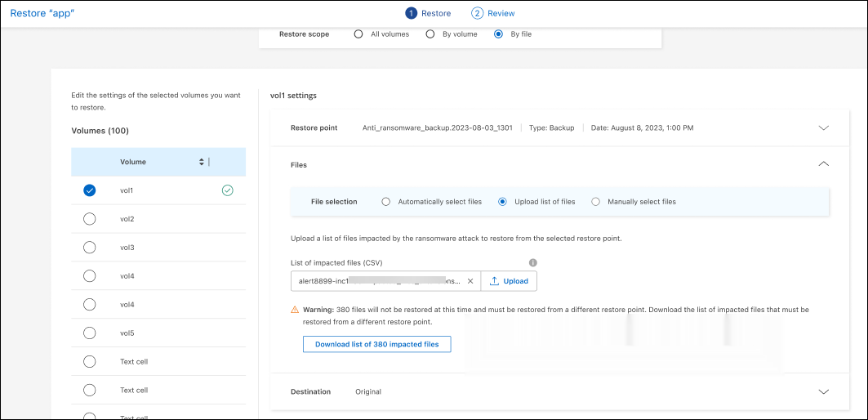Click the green check status icon for vol1
This screenshot has height=420, width=868.
[x=228, y=190]
